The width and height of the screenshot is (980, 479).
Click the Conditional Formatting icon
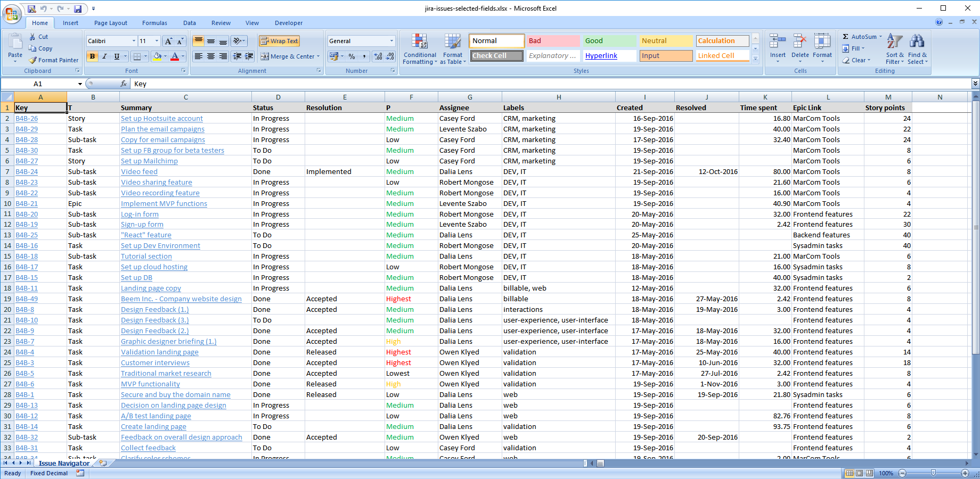coord(420,42)
